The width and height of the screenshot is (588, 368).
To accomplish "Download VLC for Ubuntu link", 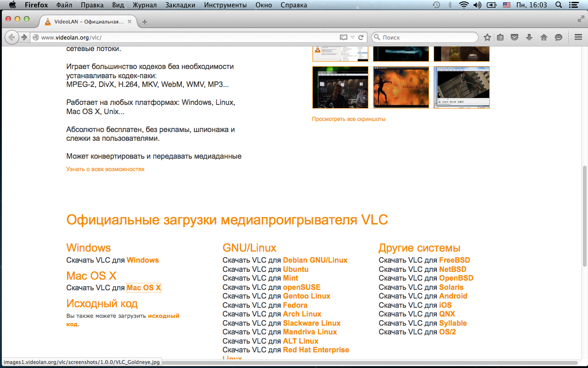I will tap(296, 270).
